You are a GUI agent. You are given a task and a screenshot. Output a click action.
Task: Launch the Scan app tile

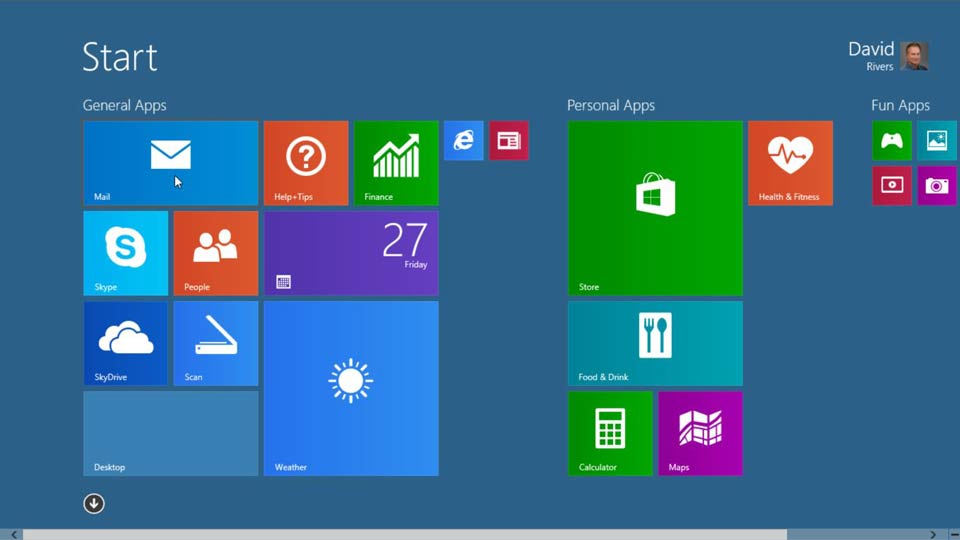(x=216, y=343)
